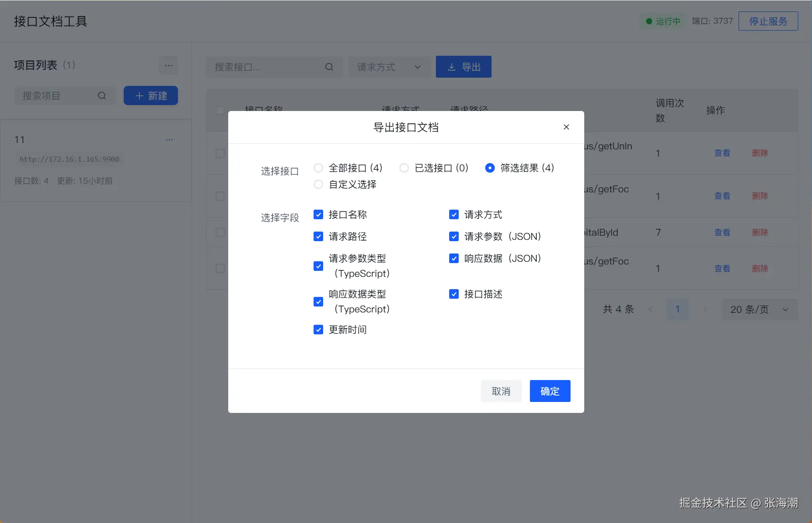Toggle the 请求参数 (JSON) checkbox
The width and height of the screenshot is (812, 523).
click(x=454, y=237)
